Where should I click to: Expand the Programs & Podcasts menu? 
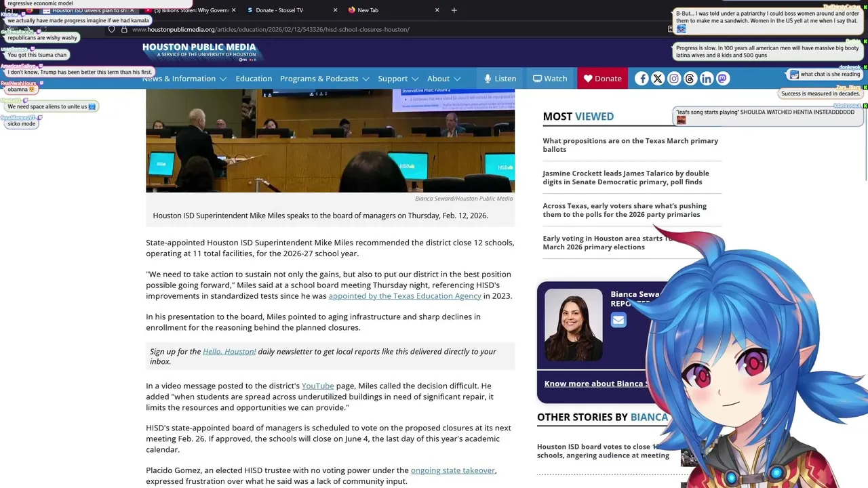324,79
